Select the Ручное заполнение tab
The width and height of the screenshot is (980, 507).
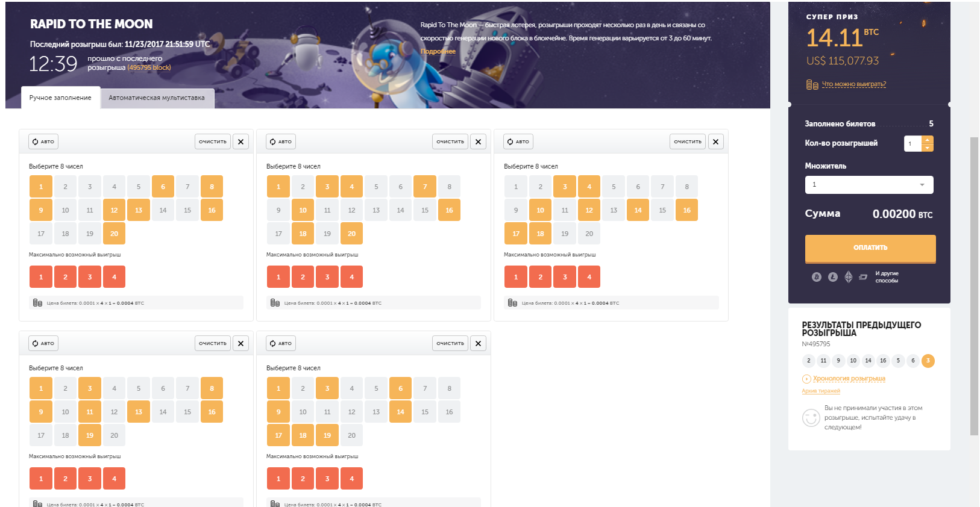[x=60, y=98]
